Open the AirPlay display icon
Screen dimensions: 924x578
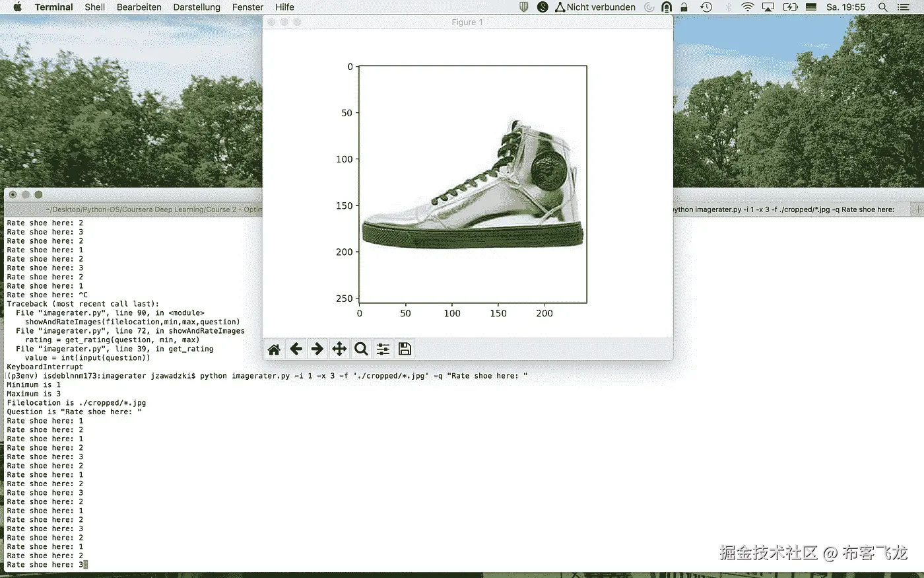pyautogui.click(x=768, y=7)
